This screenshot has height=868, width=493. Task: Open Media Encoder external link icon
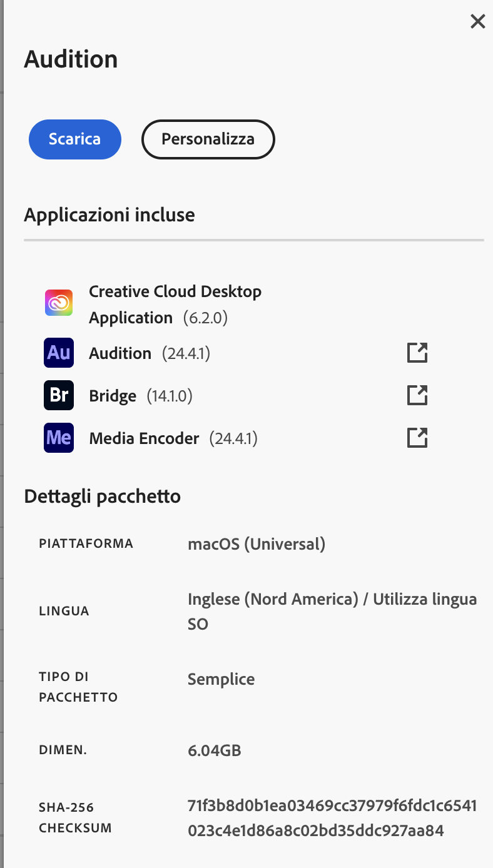[x=417, y=438]
